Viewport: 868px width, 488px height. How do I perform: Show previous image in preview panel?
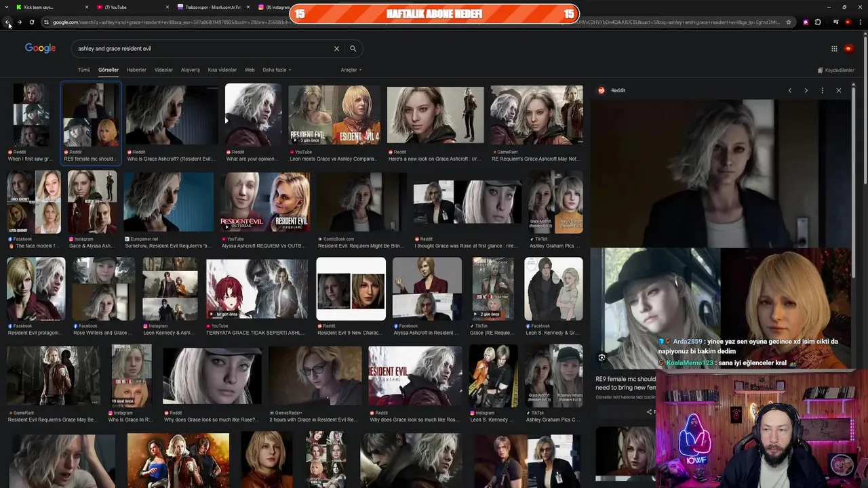coord(789,90)
